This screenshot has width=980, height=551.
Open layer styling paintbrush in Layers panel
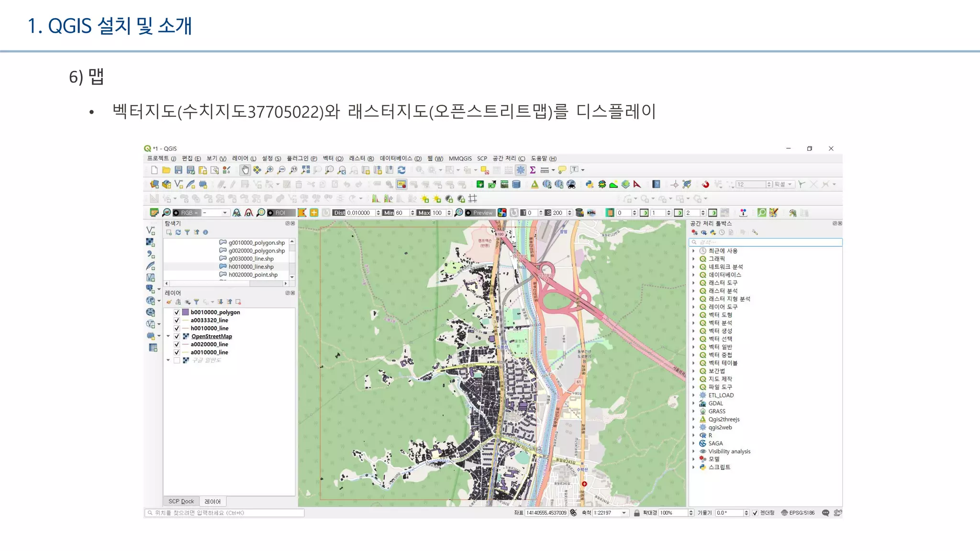[169, 302]
